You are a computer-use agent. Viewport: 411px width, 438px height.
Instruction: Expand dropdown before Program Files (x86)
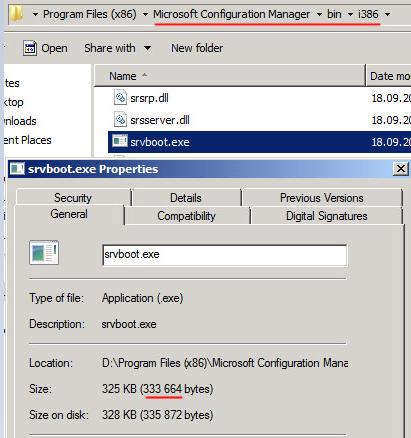coord(35,14)
